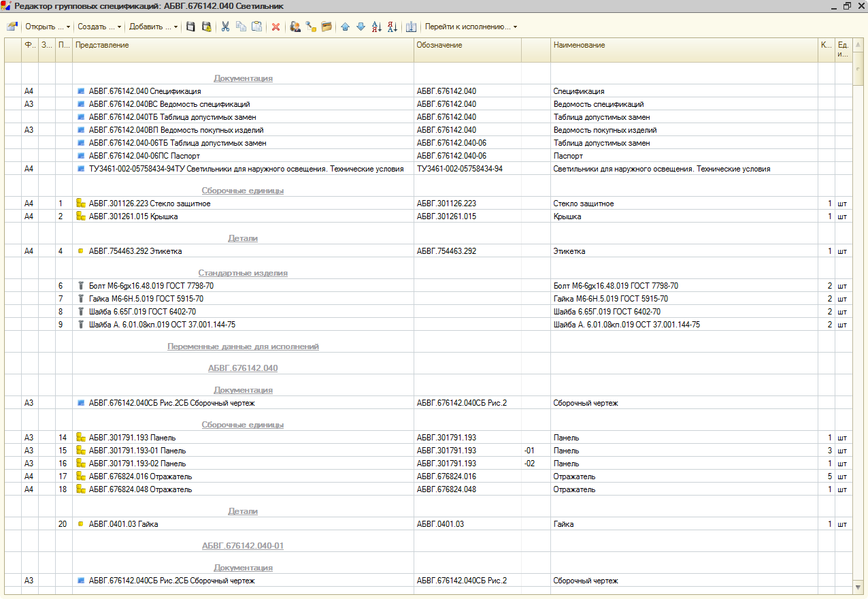Click the paste clipboard icon
This screenshot has width=868, height=599.
click(x=256, y=27)
